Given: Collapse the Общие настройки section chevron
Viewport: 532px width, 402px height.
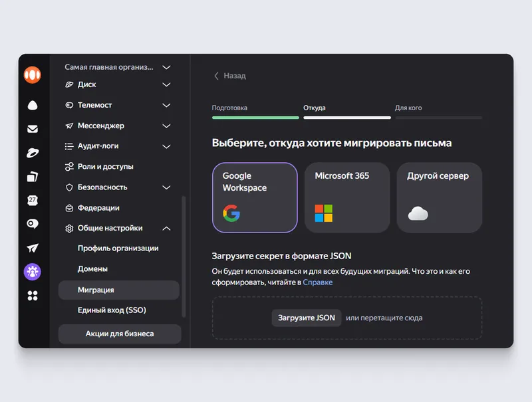Looking at the screenshot, I should (x=166, y=229).
